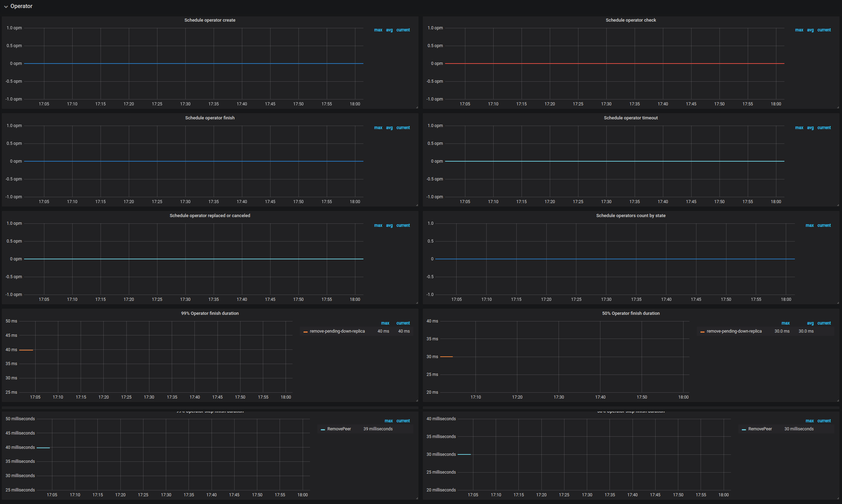This screenshot has height=504, width=842.
Task: Toggle remove-pending-down-replica series in 50% finish duration
Action: point(734,331)
